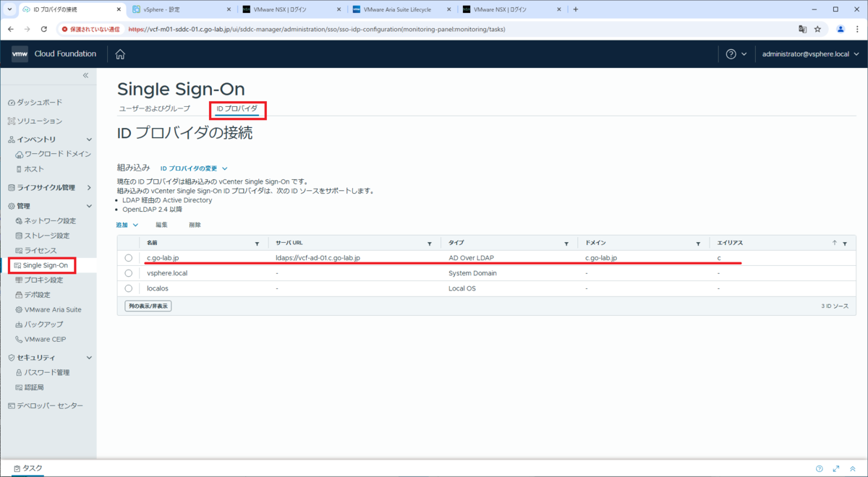The height and width of the screenshot is (477, 868).
Task: Open new browser tab with plus
Action: [x=576, y=9]
